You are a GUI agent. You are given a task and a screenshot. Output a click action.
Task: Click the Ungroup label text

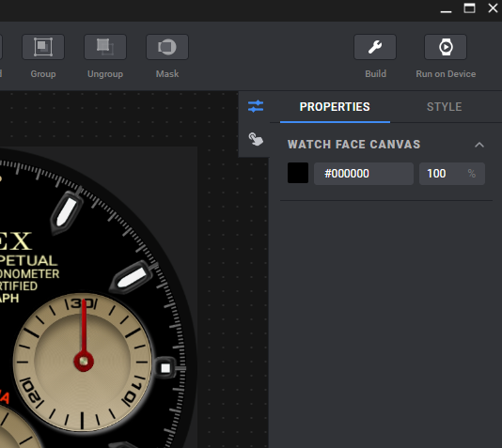point(105,74)
